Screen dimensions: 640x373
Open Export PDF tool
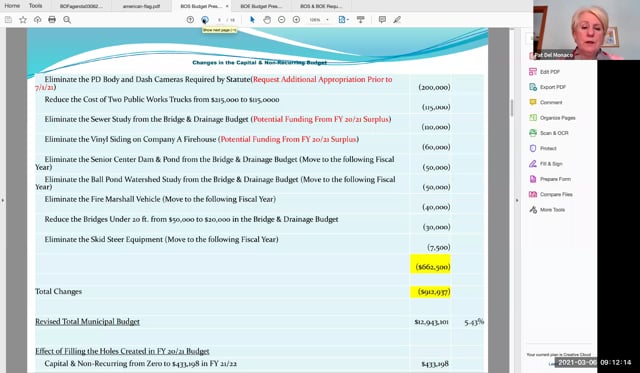[x=547, y=87]
